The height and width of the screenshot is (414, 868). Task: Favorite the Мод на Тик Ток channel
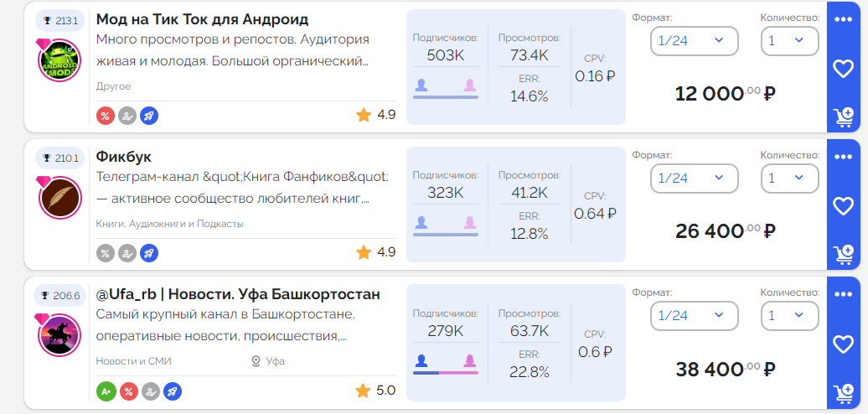(843, 69)
